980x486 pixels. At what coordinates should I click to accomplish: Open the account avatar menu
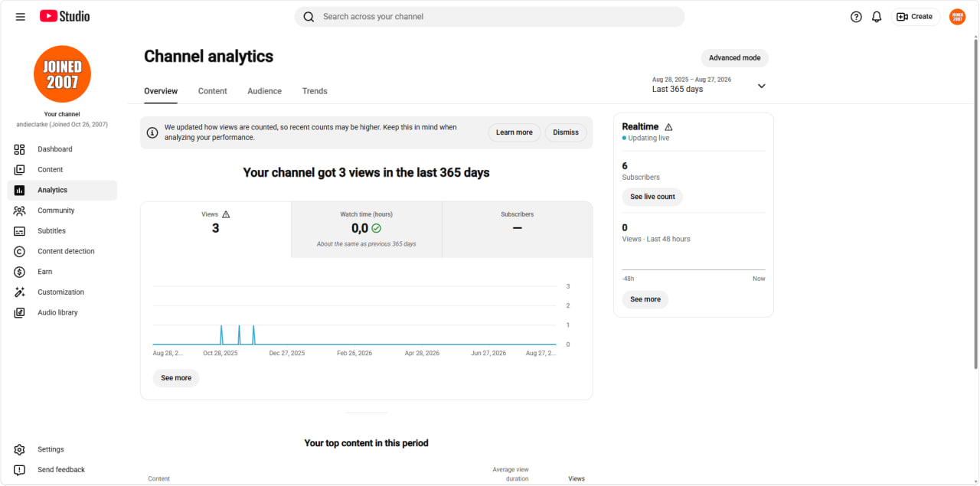(x=957, y=17)
